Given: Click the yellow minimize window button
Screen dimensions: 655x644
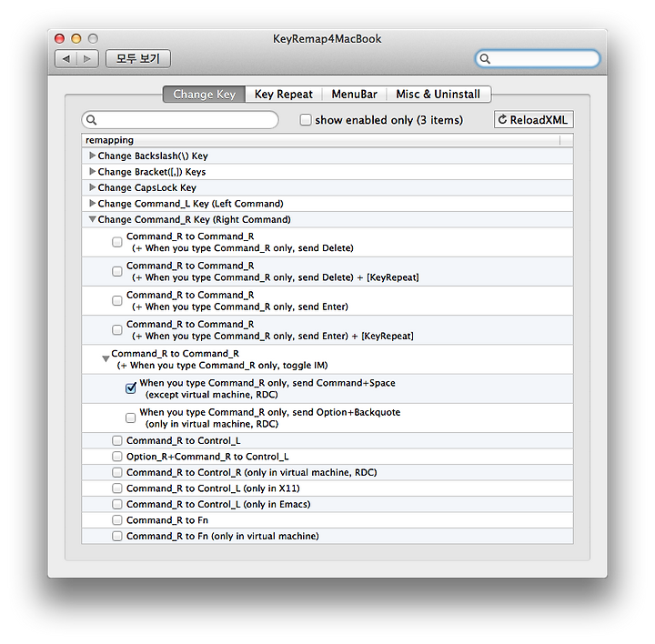Looking at the screenshot, I should coord(76,39).
